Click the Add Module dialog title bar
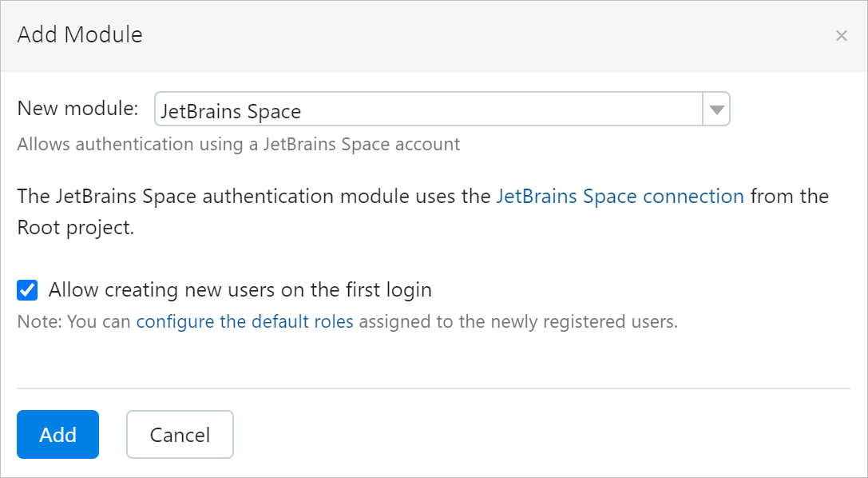The width and height of the screenshot is (868, 478). 79,34
